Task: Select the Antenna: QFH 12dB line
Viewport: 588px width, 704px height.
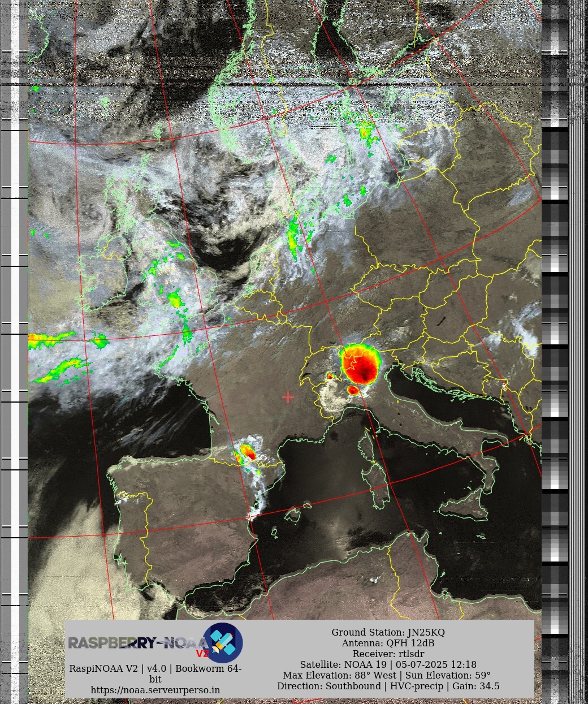Action: tap(388, 643)
